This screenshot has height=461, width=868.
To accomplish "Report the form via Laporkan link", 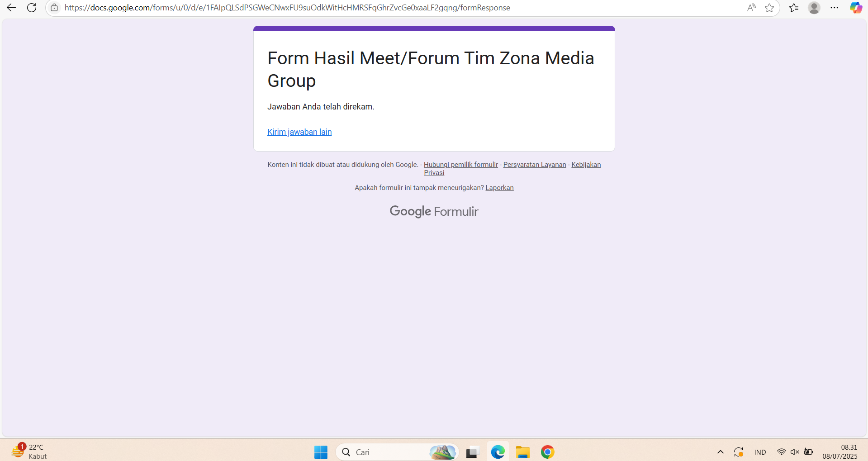I will point(499,187).
